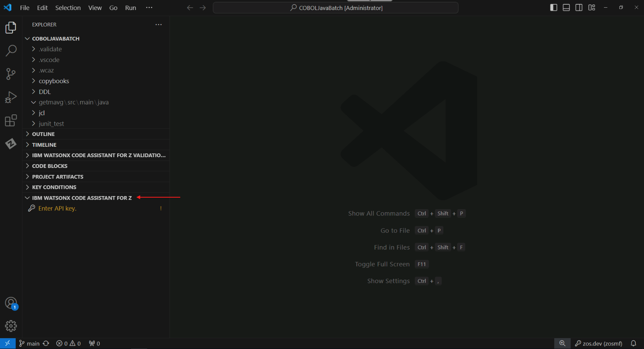Open the Run menu
This screenshot has width=644, height=349.
coord(131,8)
